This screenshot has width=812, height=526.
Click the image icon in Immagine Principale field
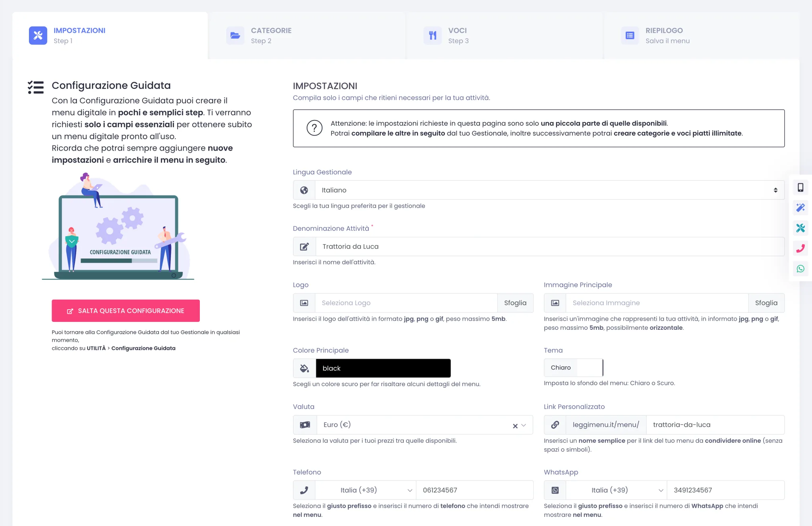click(555, 303)
